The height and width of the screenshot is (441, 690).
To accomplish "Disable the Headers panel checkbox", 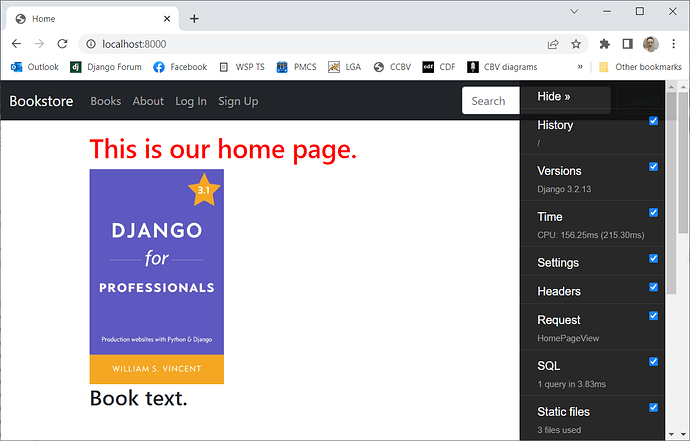I will coord(653,287).
